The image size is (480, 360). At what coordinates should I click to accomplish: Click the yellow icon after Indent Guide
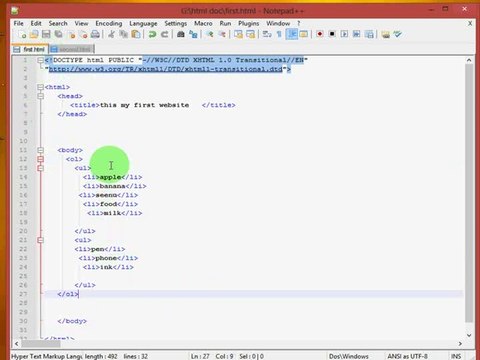pos(304,34)
